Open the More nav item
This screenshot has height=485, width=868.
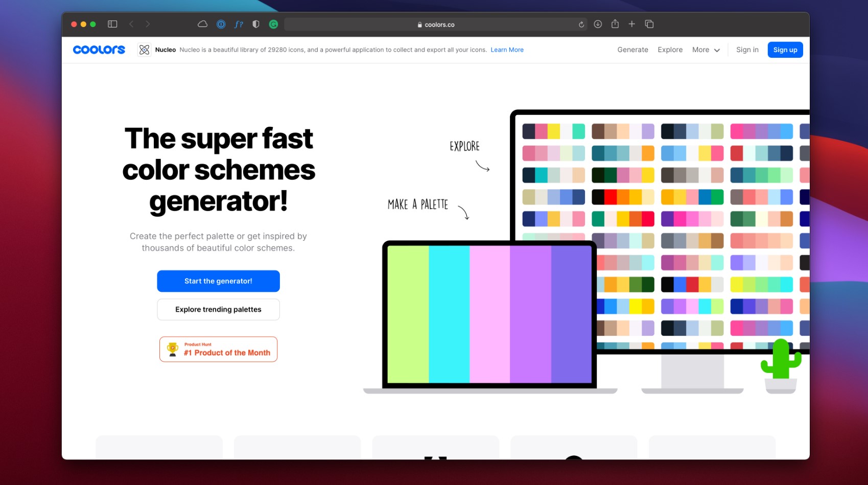tap(706, 50)
